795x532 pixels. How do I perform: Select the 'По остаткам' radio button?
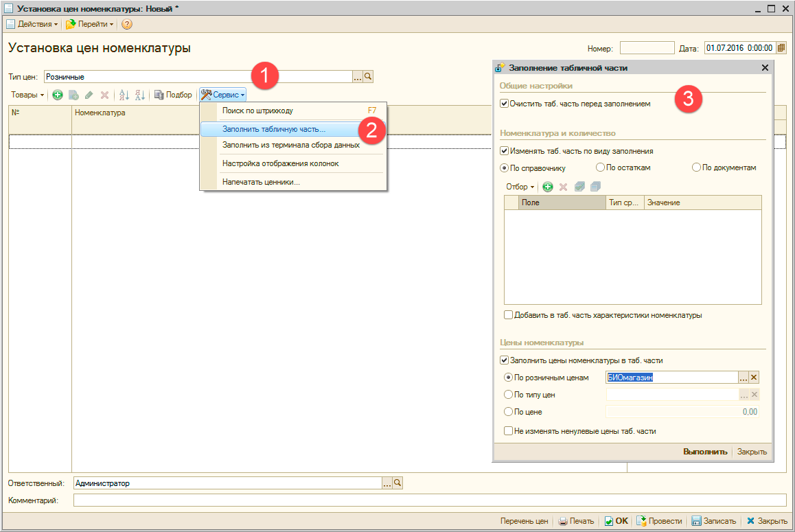click(x=601, y=167)
